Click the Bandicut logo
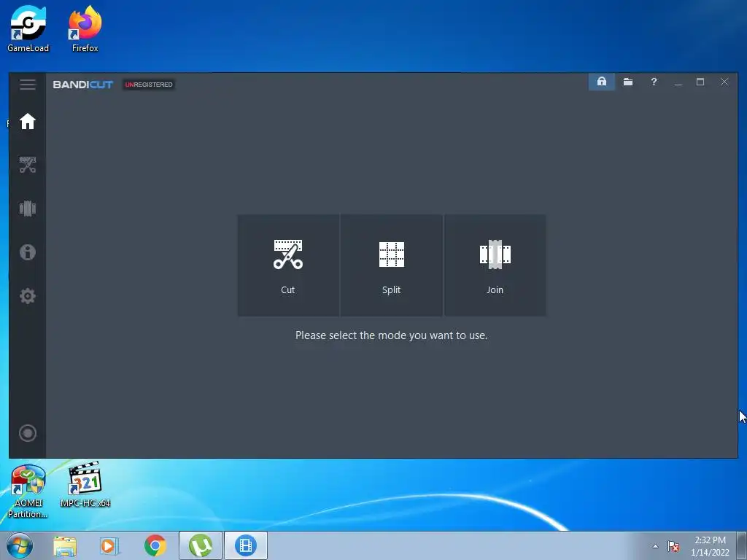This screenshot has width=747, height=560. 83,85
